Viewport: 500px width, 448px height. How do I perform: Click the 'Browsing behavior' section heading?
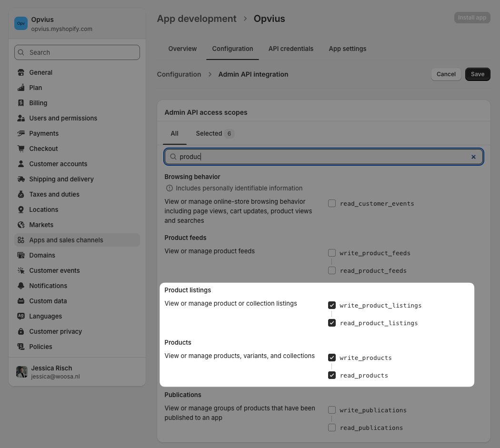point(192,177)
